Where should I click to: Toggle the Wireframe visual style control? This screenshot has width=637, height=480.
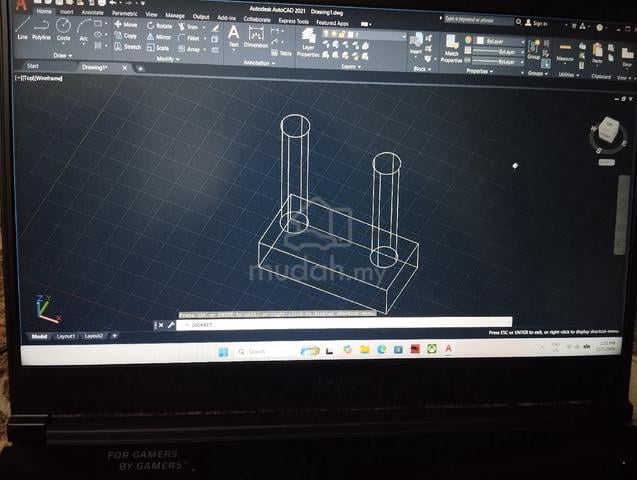[48, 78]
